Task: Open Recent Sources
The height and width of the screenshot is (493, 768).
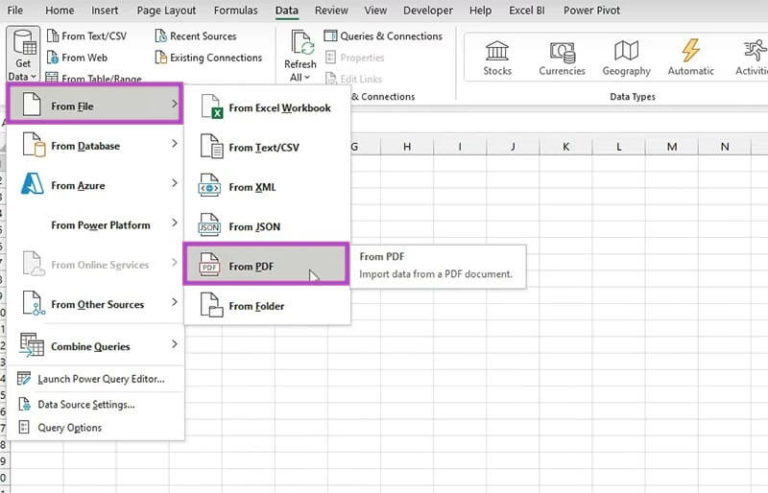Action: (x=195, y=36)
